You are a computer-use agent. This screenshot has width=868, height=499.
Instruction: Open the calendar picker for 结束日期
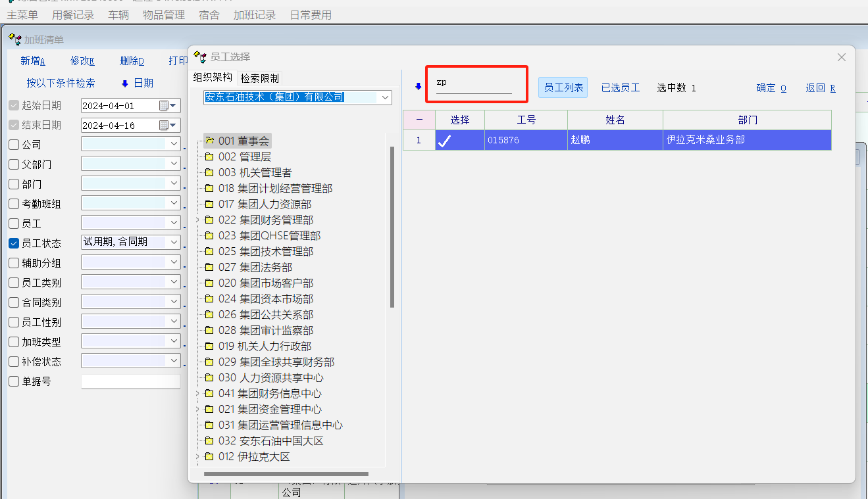click(x=164, y=126)
